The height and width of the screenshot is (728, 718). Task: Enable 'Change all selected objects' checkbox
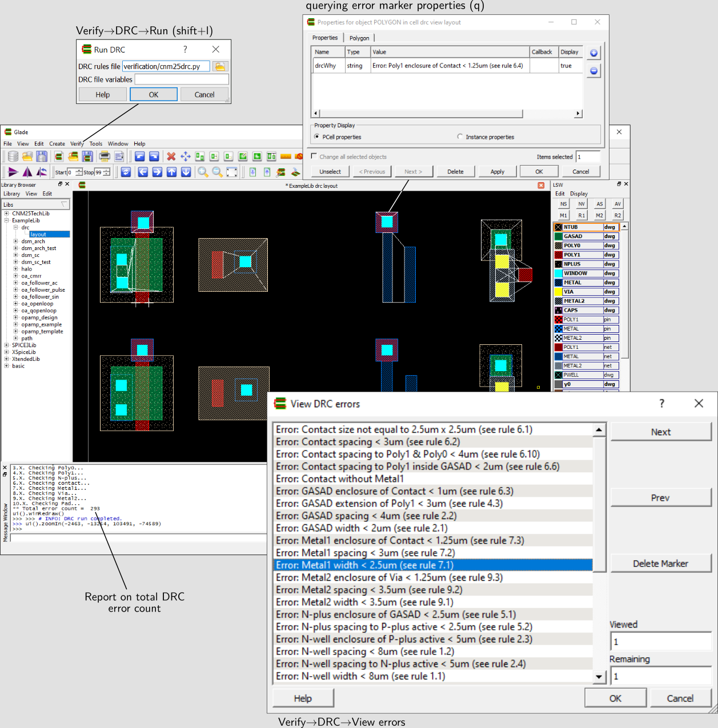314,156
